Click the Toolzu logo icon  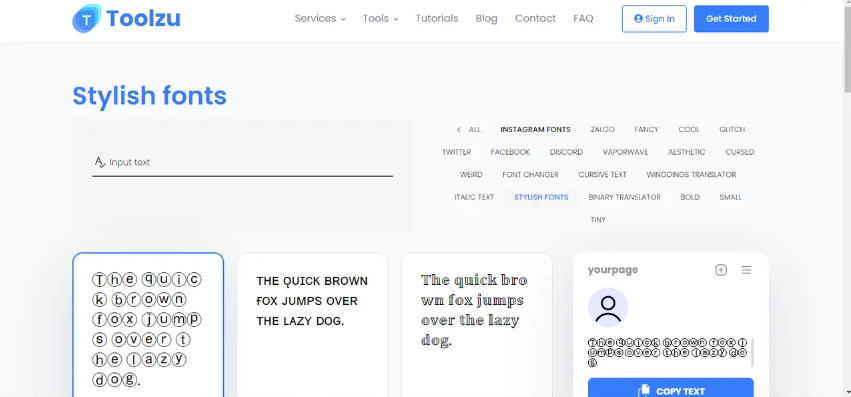point(86,18)
